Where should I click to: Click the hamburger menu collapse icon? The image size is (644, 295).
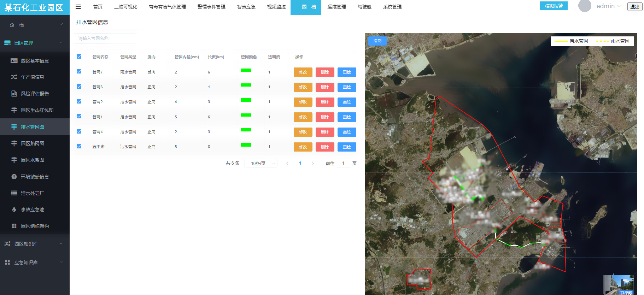[78, 7]
